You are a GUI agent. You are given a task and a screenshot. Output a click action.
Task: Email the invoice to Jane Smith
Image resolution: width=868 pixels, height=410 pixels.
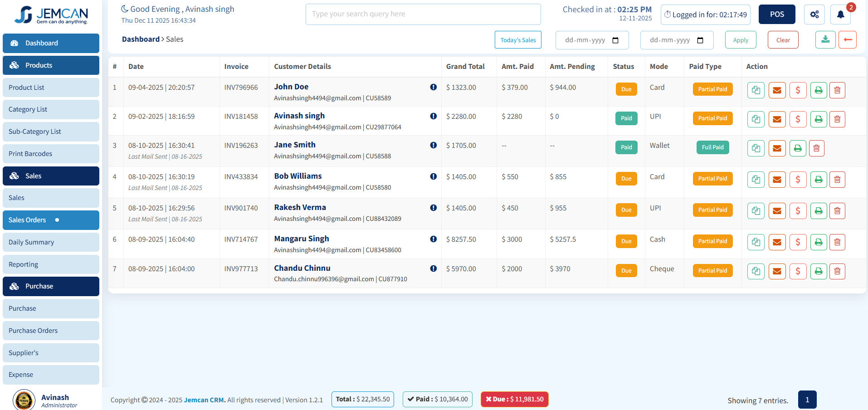pyautogui.click(x=777, y=148)
